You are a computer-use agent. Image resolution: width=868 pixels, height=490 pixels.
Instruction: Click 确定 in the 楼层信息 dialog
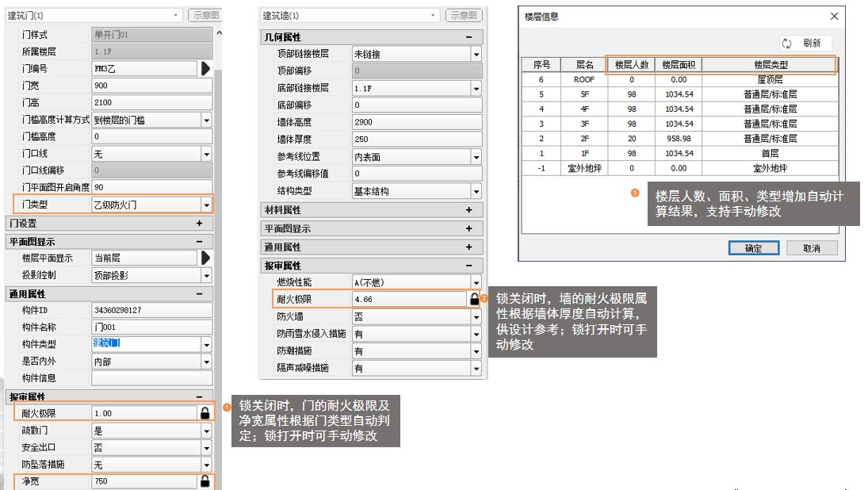point(753,248)
